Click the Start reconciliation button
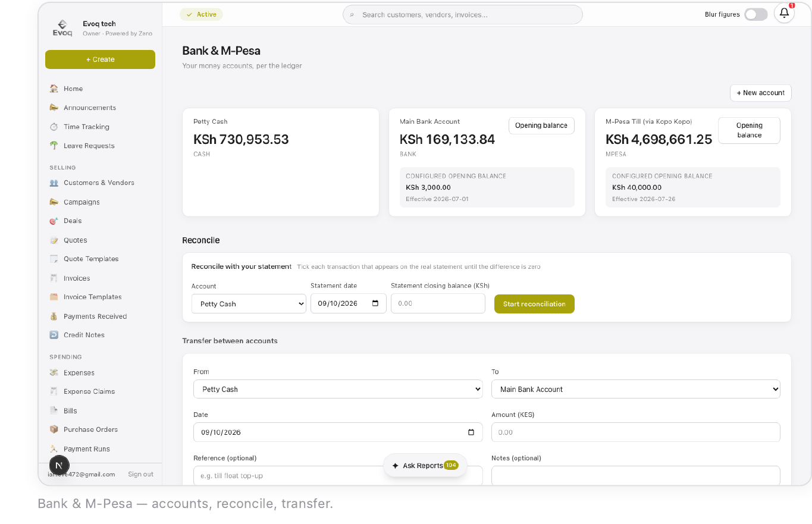The height and width of the screenshot is (524, 812). point(534,304)
